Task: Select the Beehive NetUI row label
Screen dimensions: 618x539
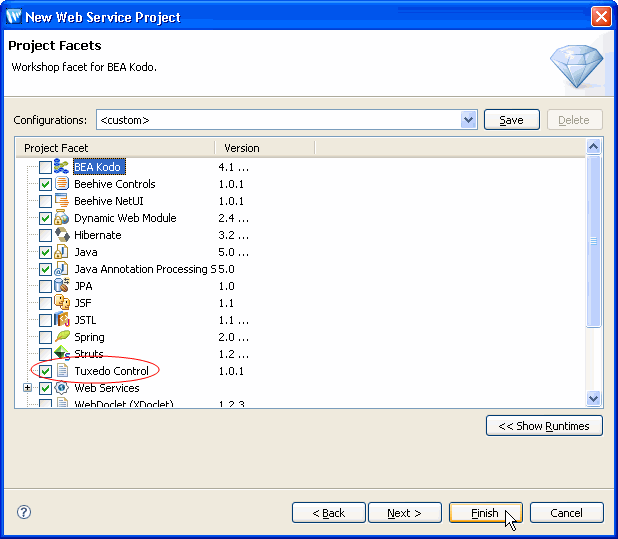Action: click(x=109, y=201)
